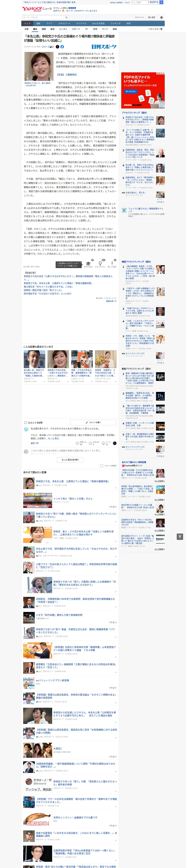This screenshot has width=186, height=868.
Task: Select the ライブ navigation tab
Action: 49,24
